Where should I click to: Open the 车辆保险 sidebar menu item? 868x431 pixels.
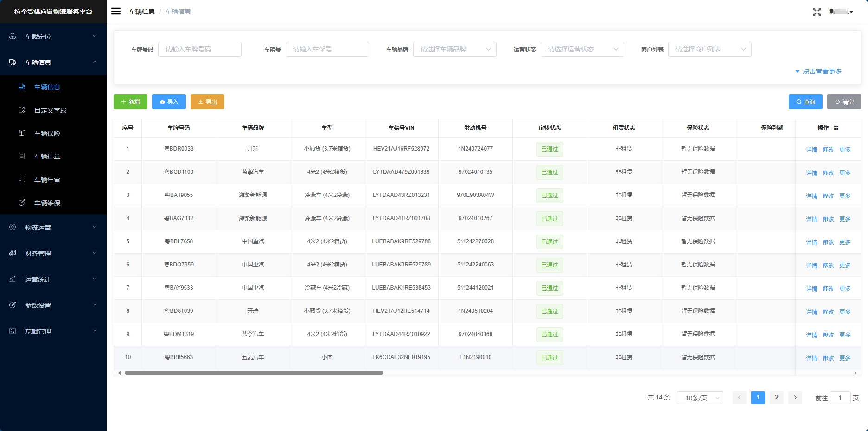(47, 133)
